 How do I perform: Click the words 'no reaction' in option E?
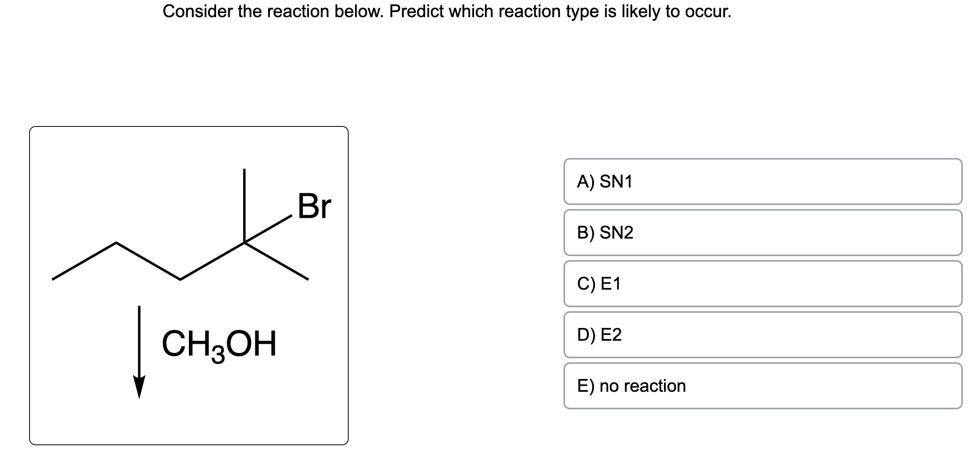point(643,386)
